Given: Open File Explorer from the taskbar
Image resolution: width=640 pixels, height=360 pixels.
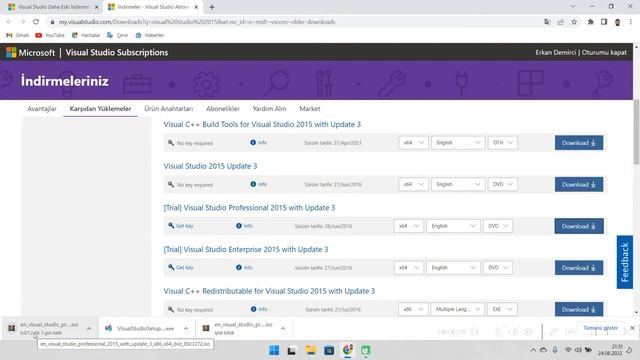Looking at the screenshot, I should point(311,350).
